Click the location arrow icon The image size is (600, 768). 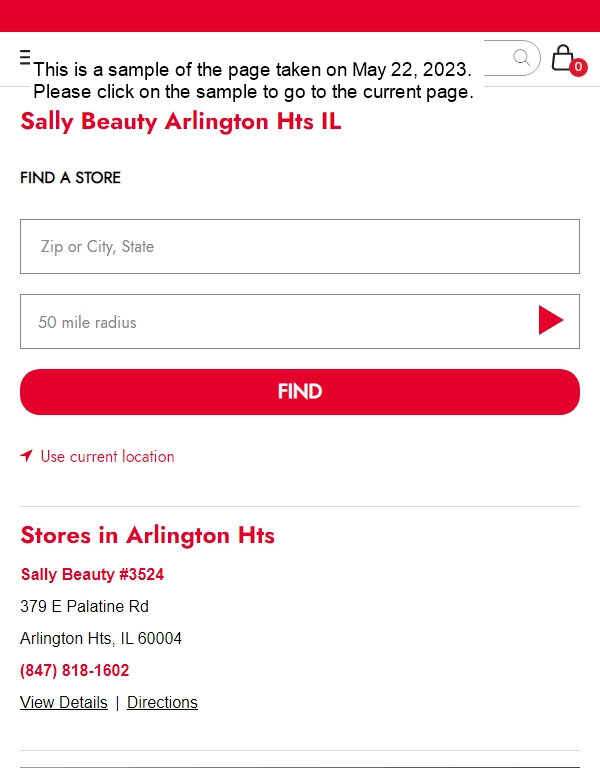pos(26,456)
